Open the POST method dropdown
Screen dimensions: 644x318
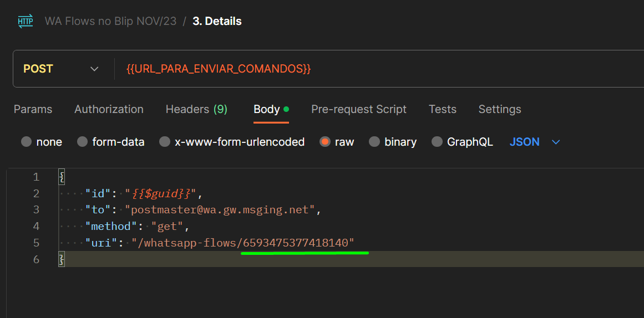pos(61,69)
